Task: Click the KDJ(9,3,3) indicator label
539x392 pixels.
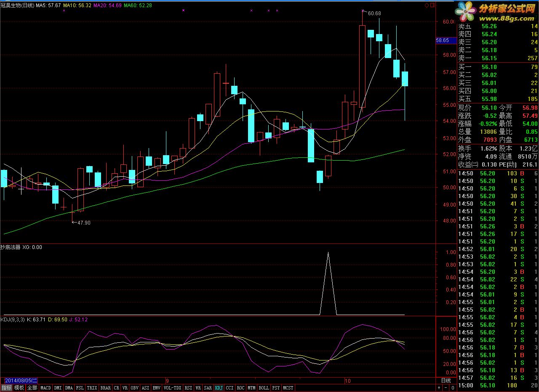Action: click(13, 320)
